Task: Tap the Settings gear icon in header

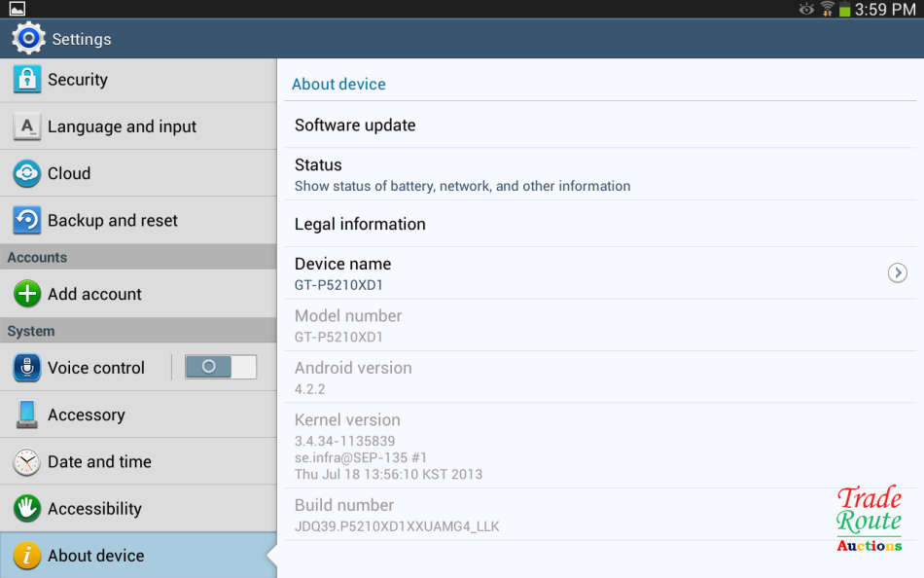Action: (x=28, y=38)
